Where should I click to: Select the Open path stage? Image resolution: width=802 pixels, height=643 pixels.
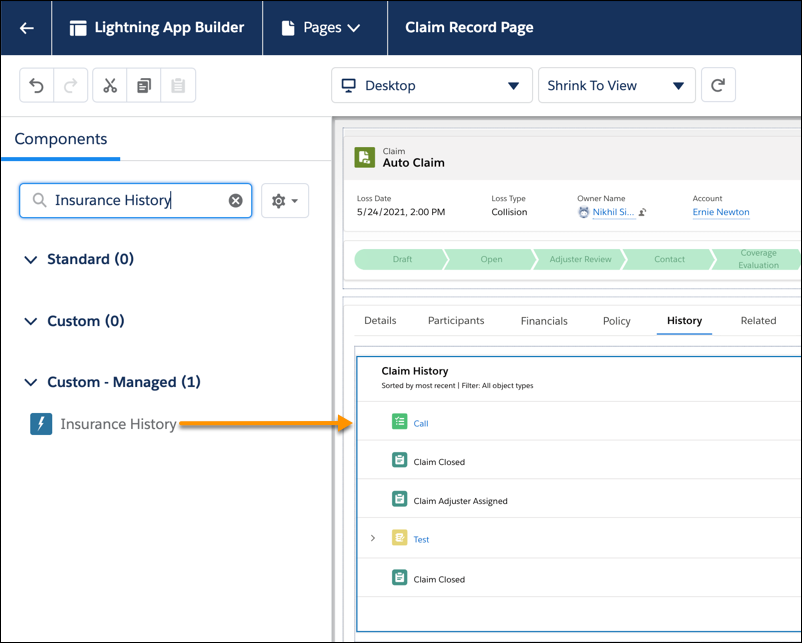pos(491,259)
